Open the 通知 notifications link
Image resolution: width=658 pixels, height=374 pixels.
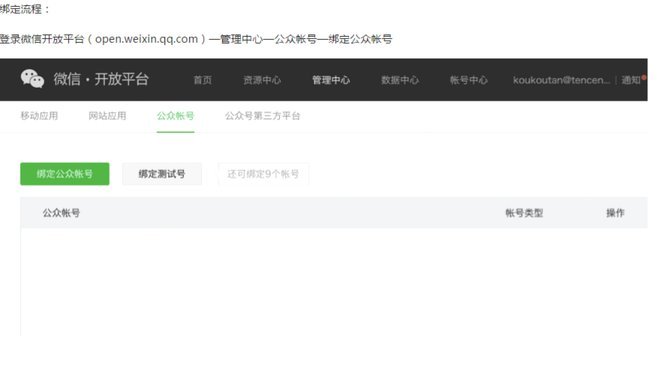[631, 80]
